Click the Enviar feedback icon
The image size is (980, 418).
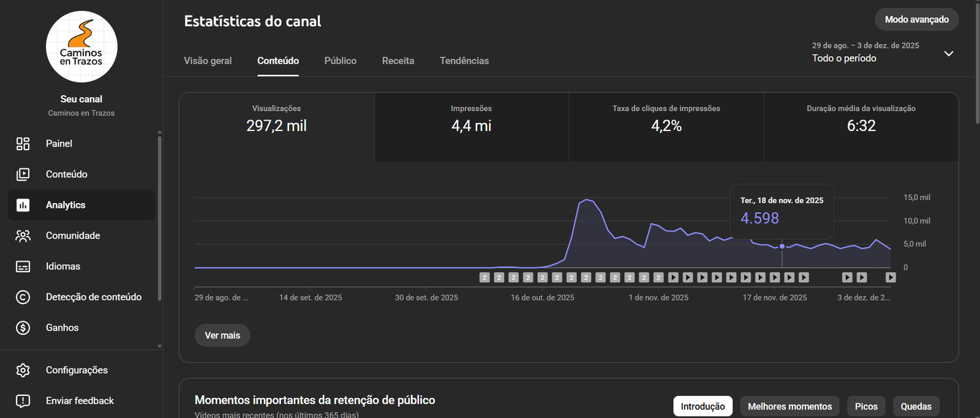point(23,401)
